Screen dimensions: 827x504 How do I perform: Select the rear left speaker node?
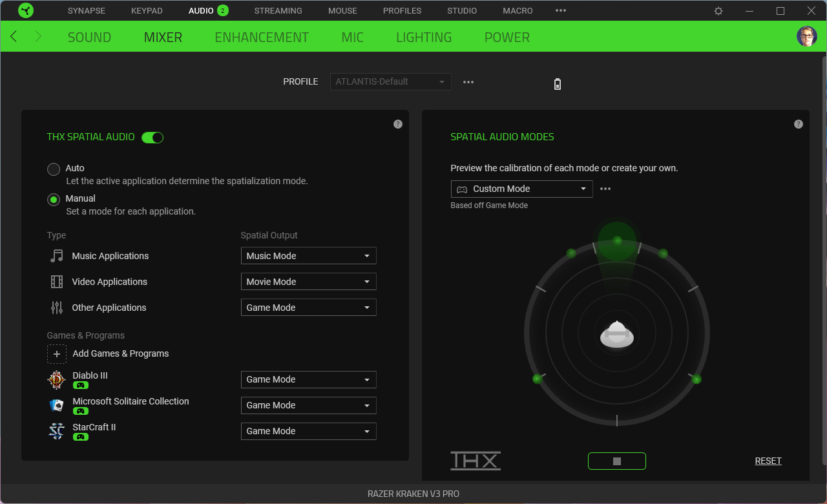click(537, 379)
